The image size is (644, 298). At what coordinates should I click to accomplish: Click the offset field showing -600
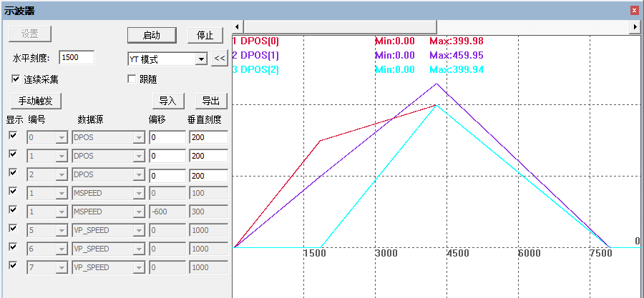tap(167, 212)
